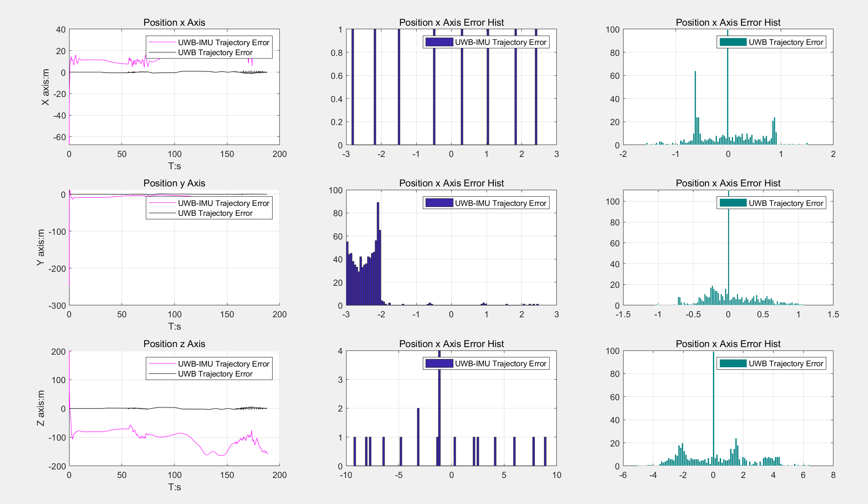Click the 'Position y Axis' plot title
This screenshot has height=504, width=868.
click(x=174, y=183)
